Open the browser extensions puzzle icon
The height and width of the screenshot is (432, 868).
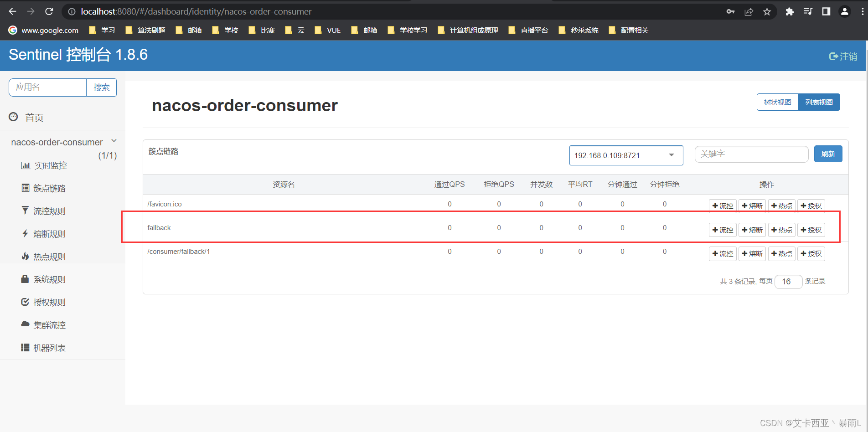tap(790, 12)
